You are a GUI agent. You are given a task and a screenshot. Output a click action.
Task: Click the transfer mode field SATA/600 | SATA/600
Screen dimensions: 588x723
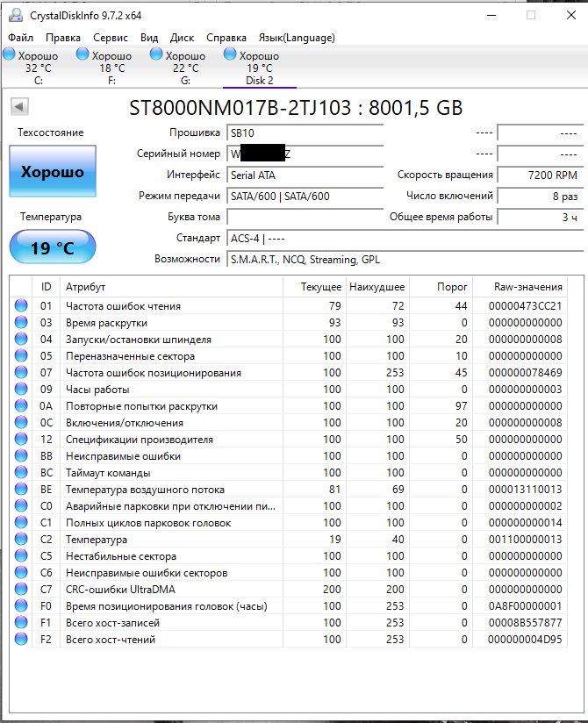(305, 197)
